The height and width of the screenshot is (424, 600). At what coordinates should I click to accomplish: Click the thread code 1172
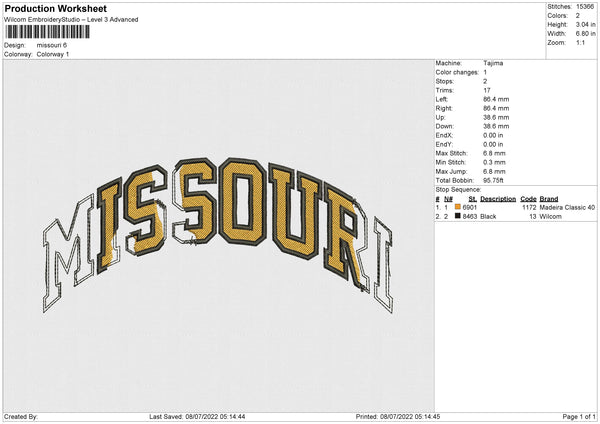tap(529, 207)
